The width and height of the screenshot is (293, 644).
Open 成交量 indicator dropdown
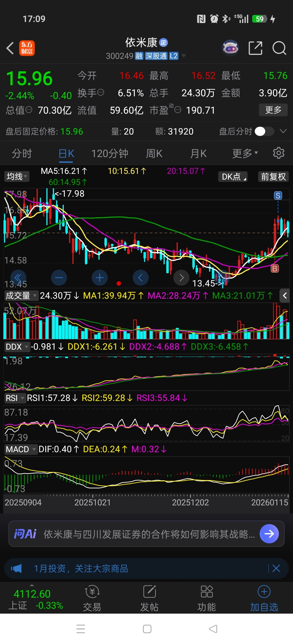(x=21, y=296)
